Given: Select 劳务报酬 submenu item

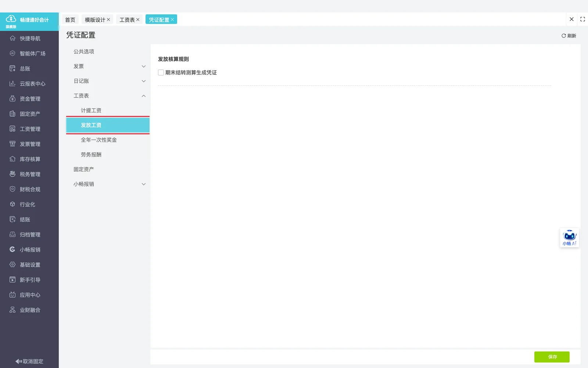Looking at the screenshot, I should [91, 155].
